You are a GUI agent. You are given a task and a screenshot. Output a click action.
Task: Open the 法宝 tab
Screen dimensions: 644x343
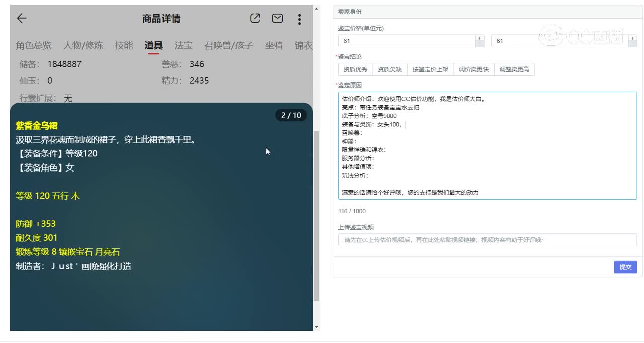pos(183,45)
